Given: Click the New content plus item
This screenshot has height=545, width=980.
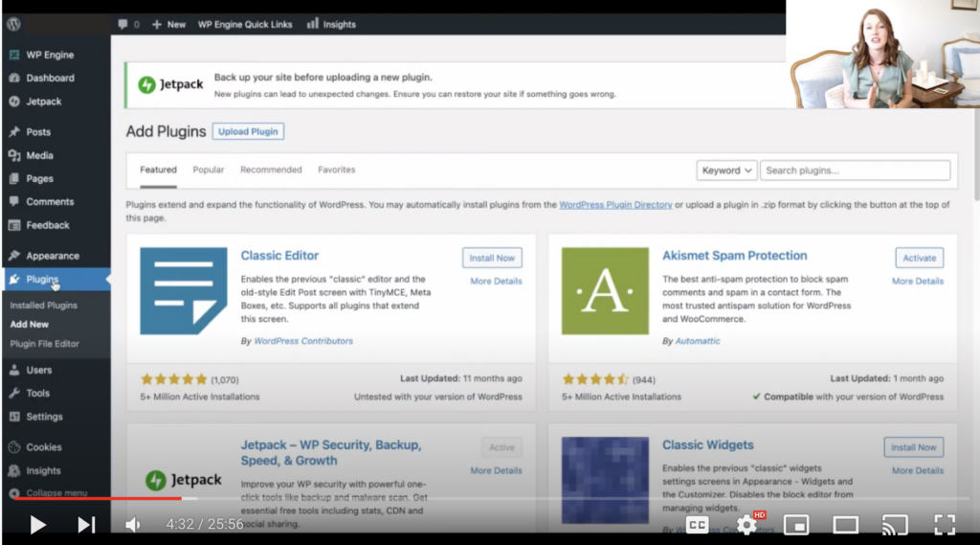Looking at the screenshot, I should coord(168,24).
